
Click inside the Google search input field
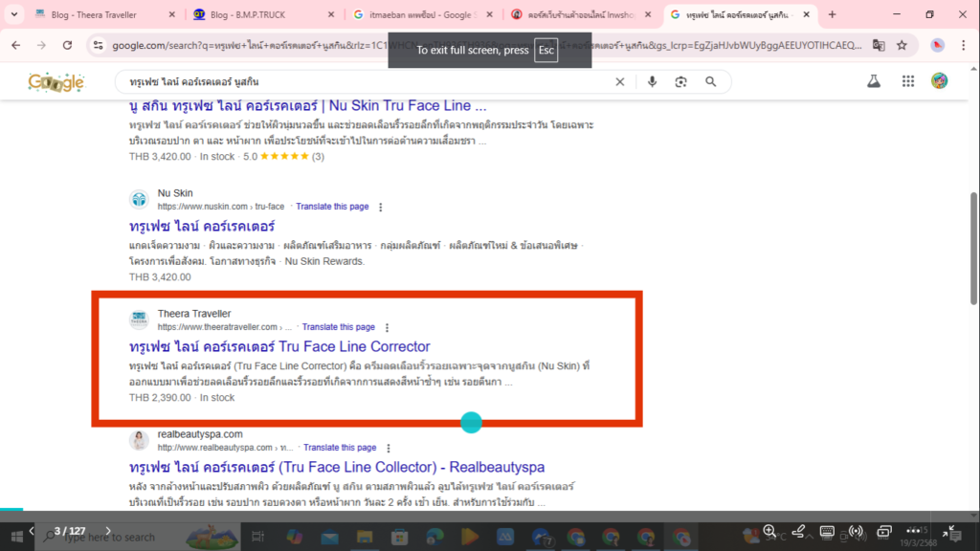point(364,82)
